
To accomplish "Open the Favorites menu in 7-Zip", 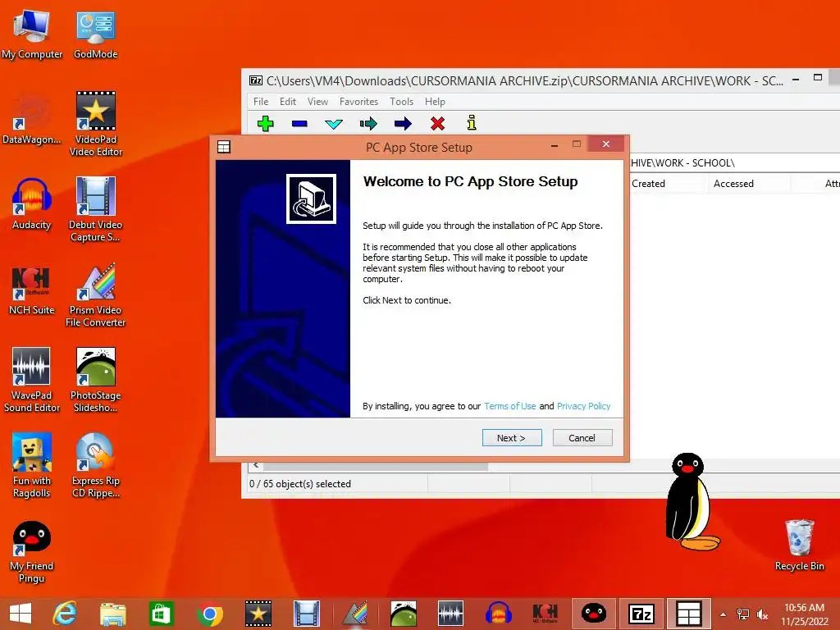I will click(359, 101).
